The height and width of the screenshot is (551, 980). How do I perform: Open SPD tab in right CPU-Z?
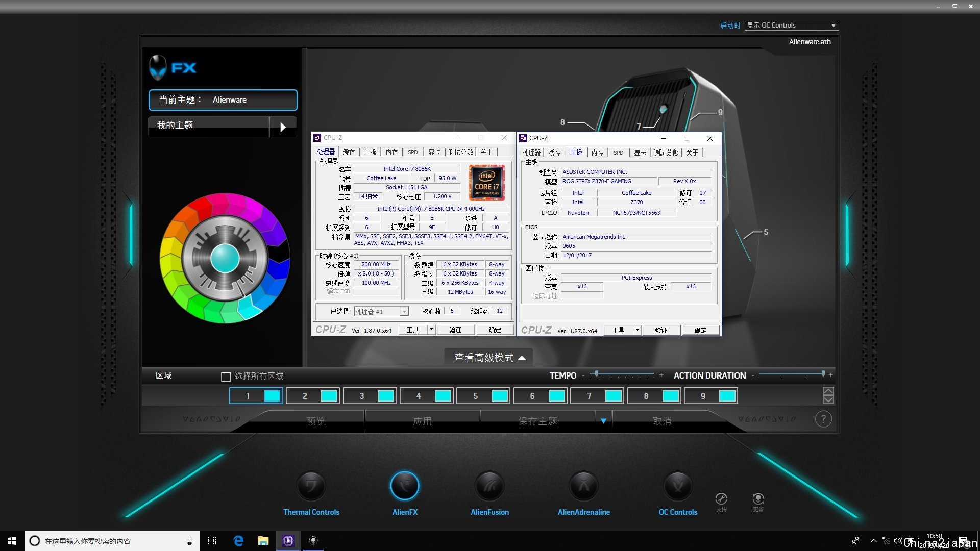click(618, 153)
